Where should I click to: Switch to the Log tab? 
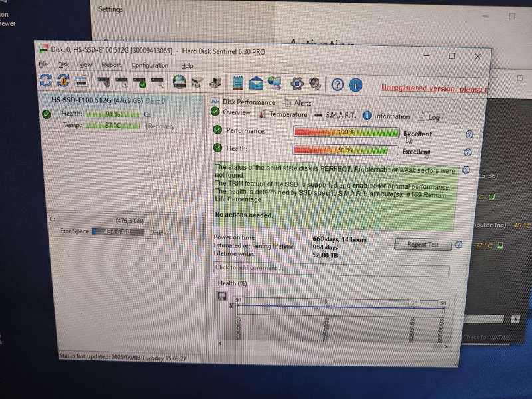pyautogui.click(x=428, y=117)
